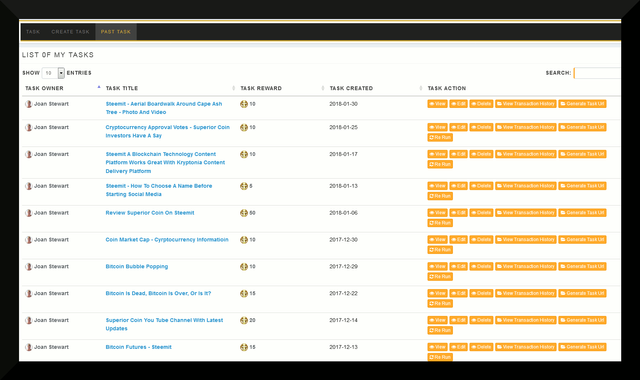Click Re Run for Cryptocurrency Approval Votes task

(x=440, y=138)
